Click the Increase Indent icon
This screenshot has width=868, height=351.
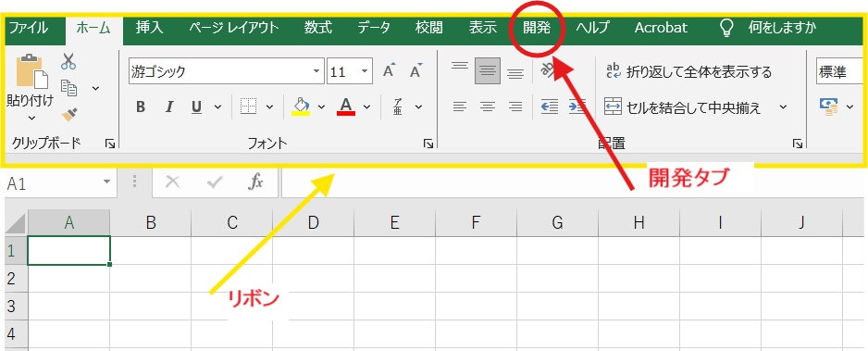[577, 107]
